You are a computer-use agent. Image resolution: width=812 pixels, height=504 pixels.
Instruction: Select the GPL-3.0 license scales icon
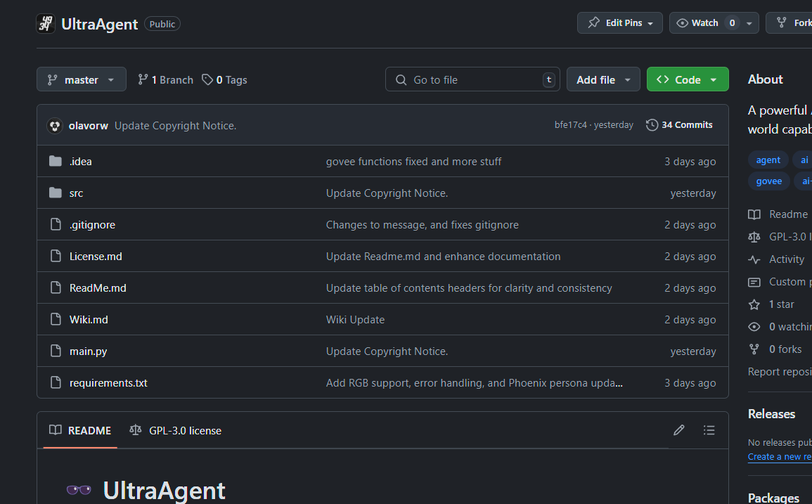coord(754,237)
